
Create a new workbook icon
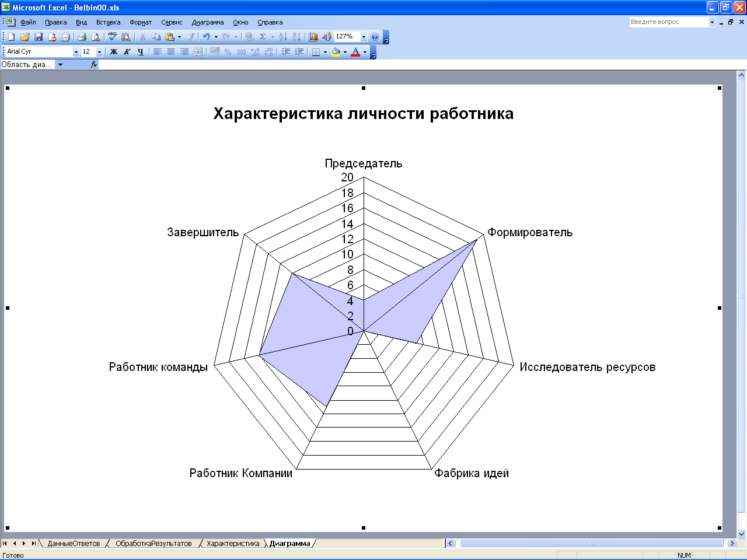click(11, 37)
